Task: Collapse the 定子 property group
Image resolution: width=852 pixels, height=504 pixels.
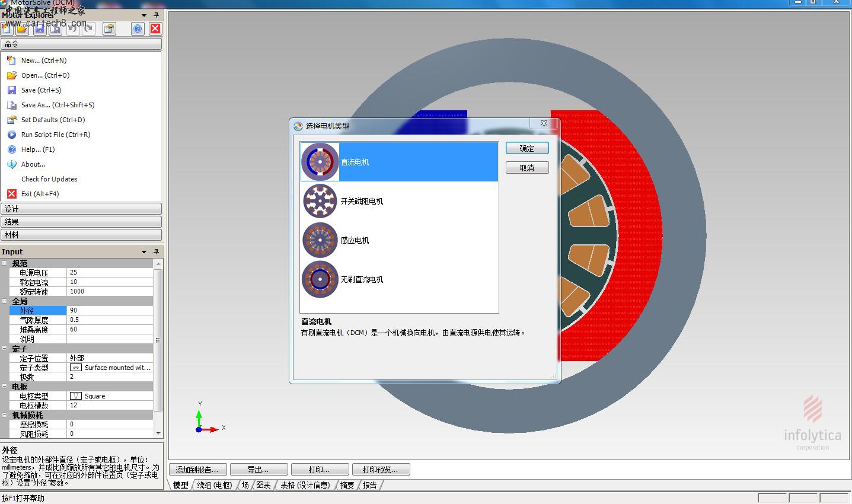Action: tap(5, 349)
